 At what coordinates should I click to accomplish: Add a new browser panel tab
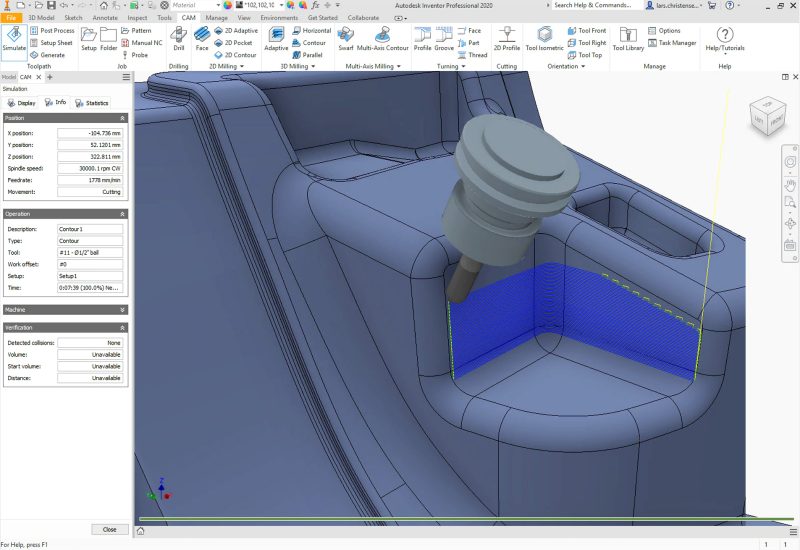(x=49, y=78)
